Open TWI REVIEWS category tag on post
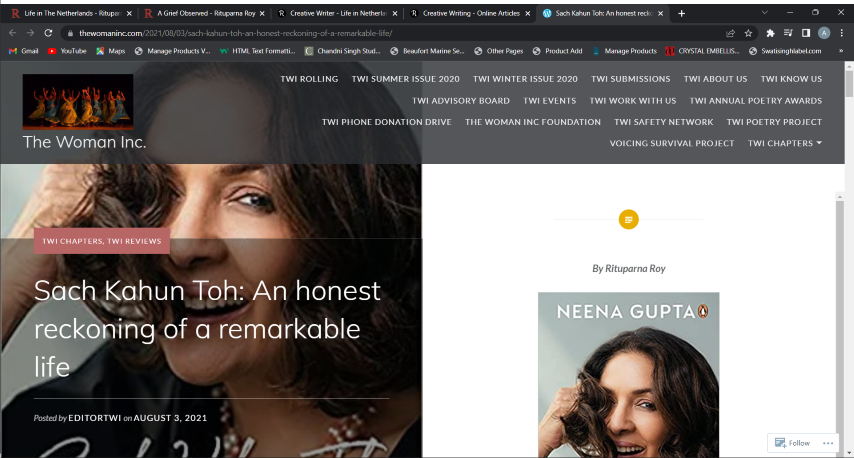 click(135, 241)
